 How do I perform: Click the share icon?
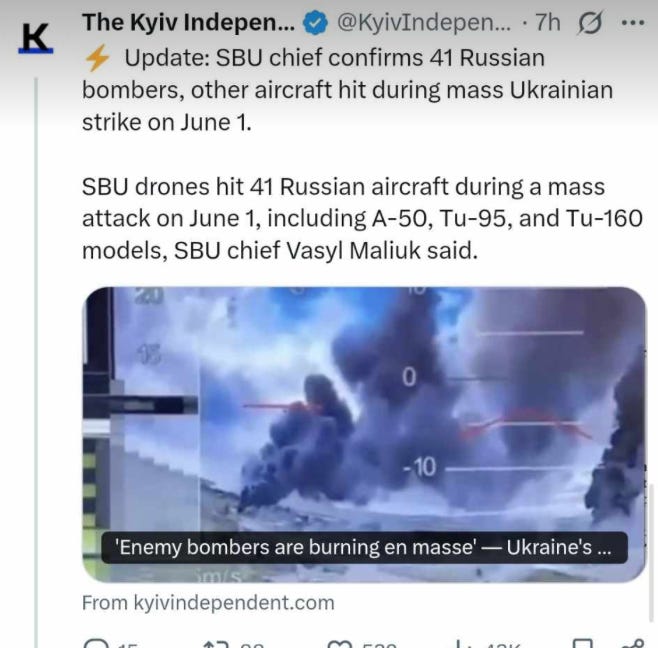tap(633, 644)
